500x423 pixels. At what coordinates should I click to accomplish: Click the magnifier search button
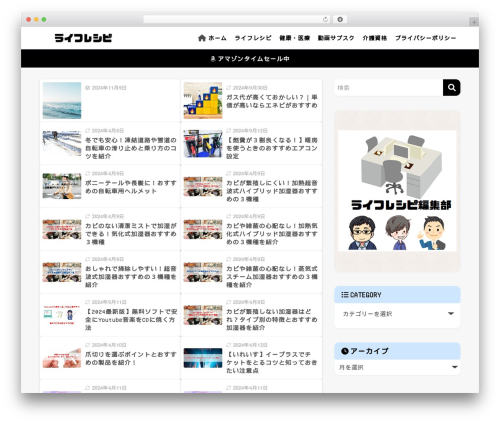coord(452,87)
